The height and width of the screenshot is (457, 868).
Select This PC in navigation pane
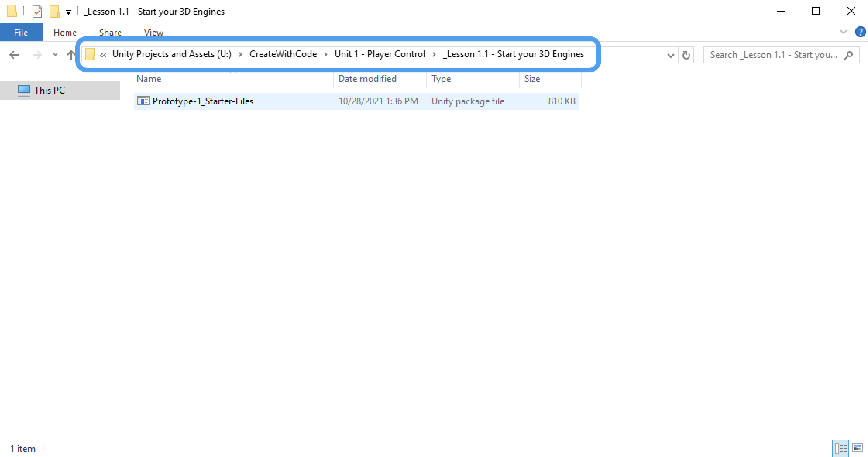click(x=49, y=90)
